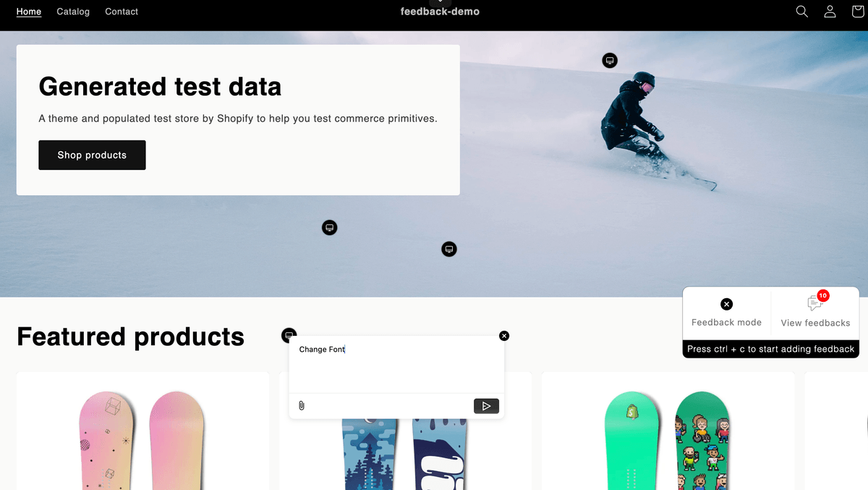Image resolution: width=868 pixels, height=490 pixels.
Task: Open the shopping cart icon
Action: pyautogui.click(x=859, y=12)
